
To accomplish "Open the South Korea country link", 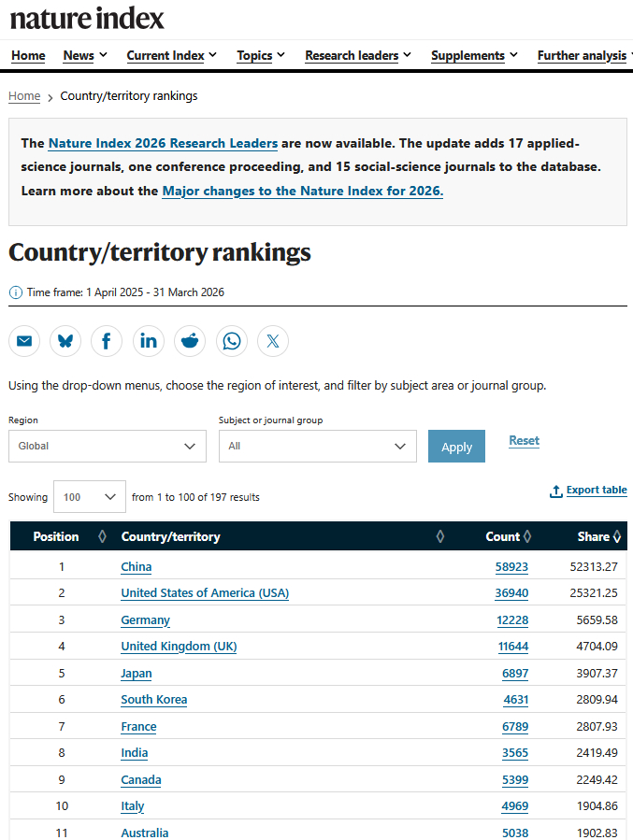I will click(x=154, y=700).
